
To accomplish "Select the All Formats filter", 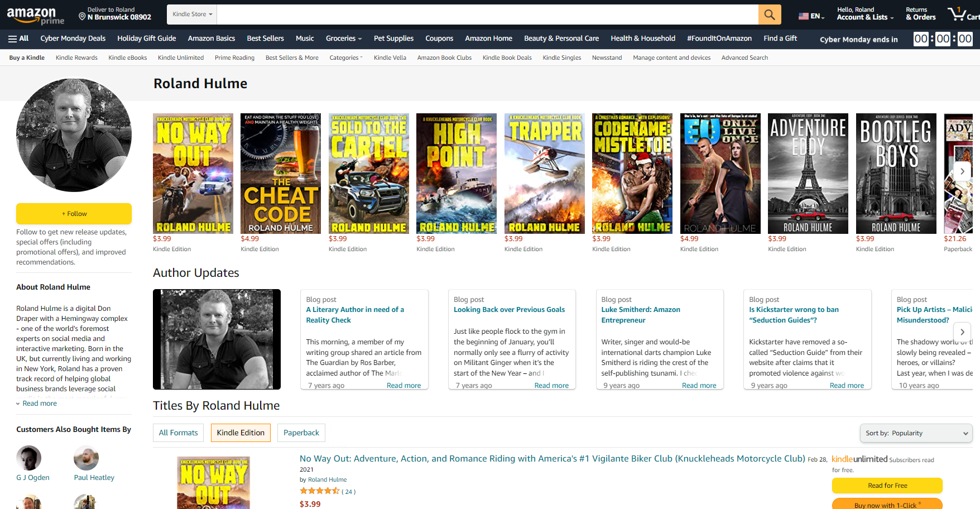I will coord(178,433).
